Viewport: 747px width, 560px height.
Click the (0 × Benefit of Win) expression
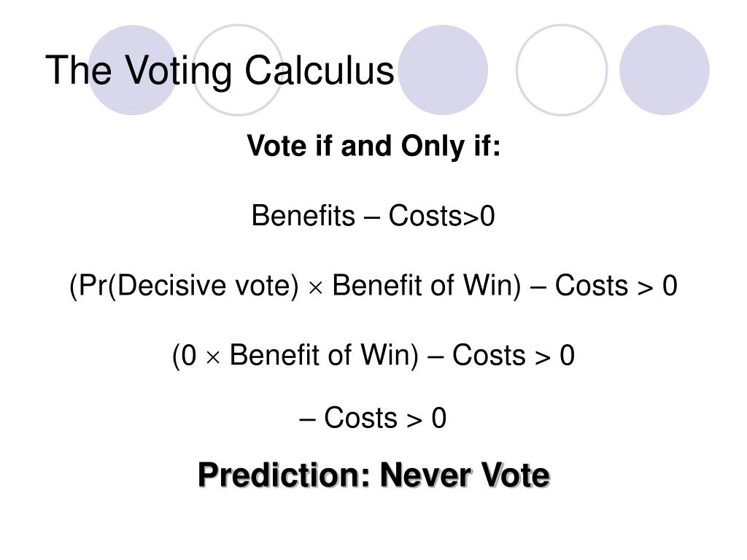(295, 356)
